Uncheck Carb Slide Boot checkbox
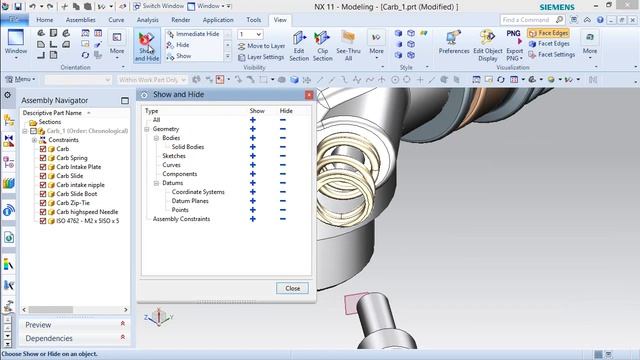Image resolution: width=640 pixels, height=360 pixels. tap(43, 194)
